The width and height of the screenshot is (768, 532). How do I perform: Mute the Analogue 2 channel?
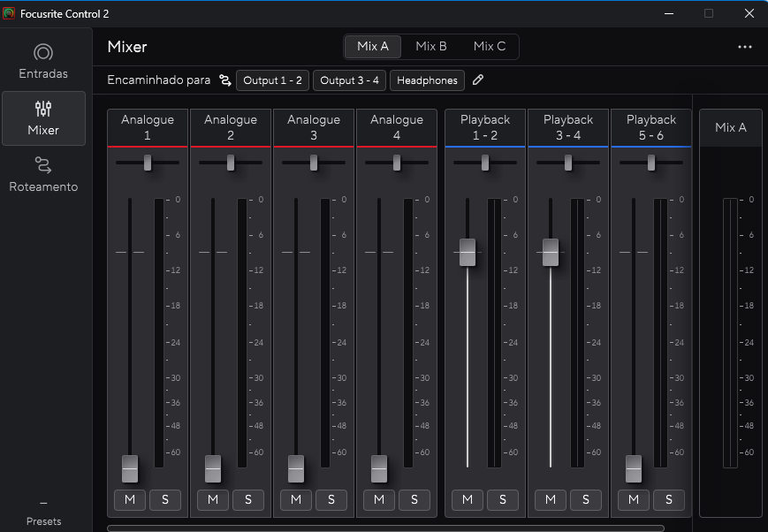(213, 499)
